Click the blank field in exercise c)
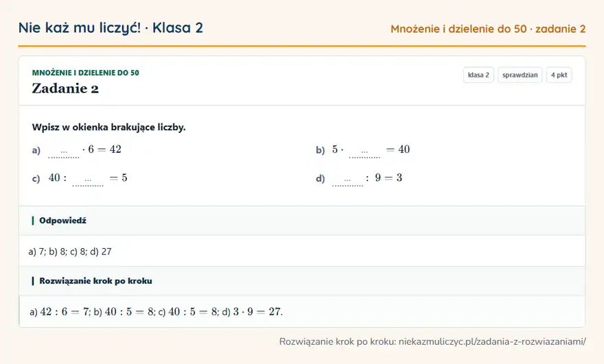The image size is (604, 364). click(88, 181)
